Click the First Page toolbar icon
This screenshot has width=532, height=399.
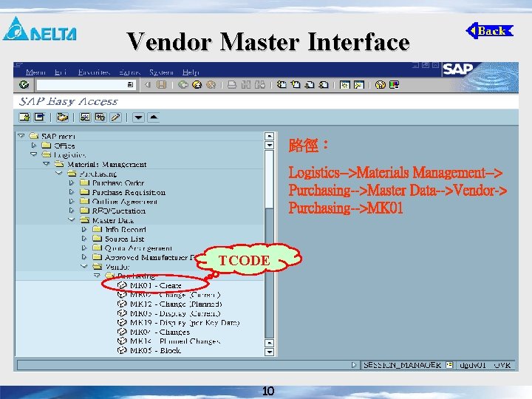tap(282, 84)
